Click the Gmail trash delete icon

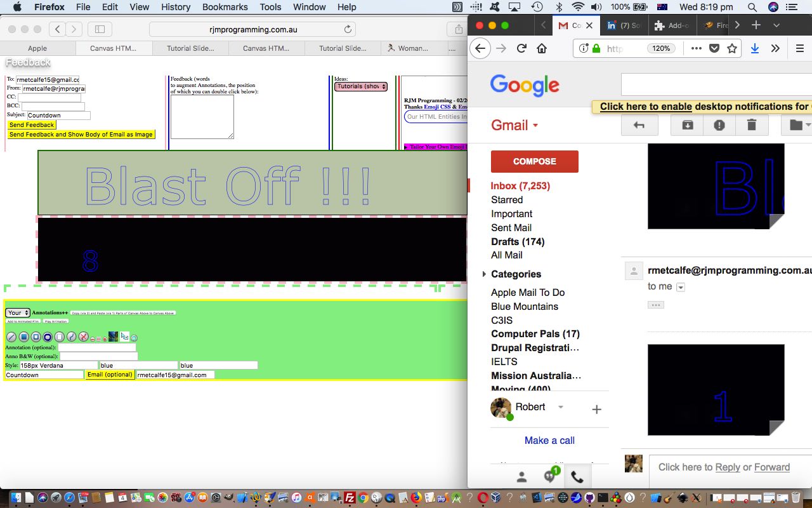click(x=752, y=125)
